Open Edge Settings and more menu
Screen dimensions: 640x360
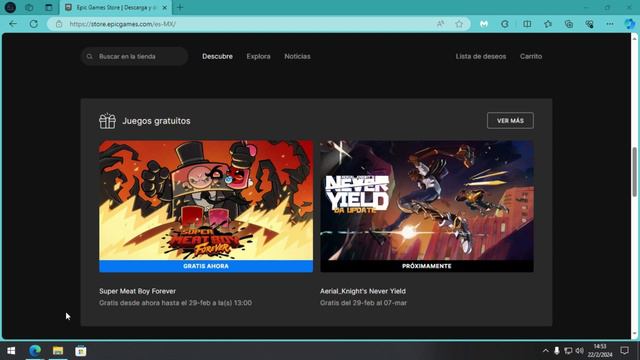pos(610,24)
